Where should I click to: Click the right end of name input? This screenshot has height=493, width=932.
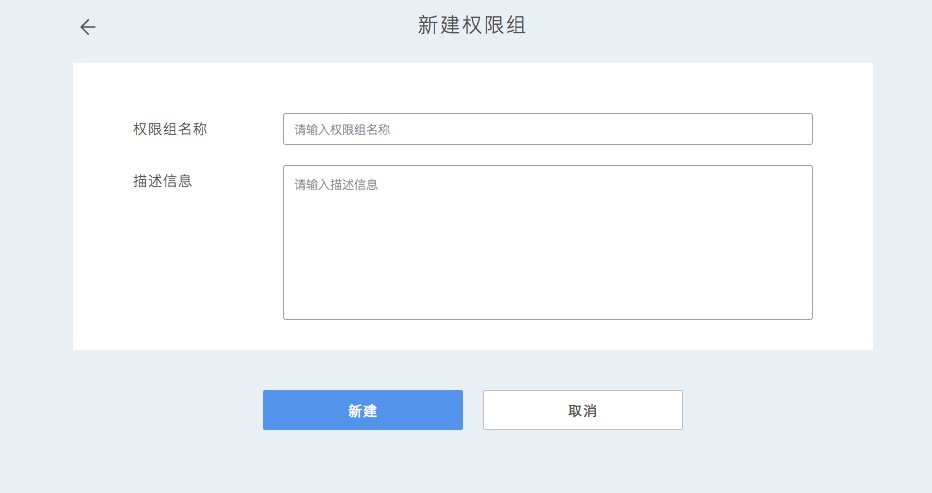point(790,129)
